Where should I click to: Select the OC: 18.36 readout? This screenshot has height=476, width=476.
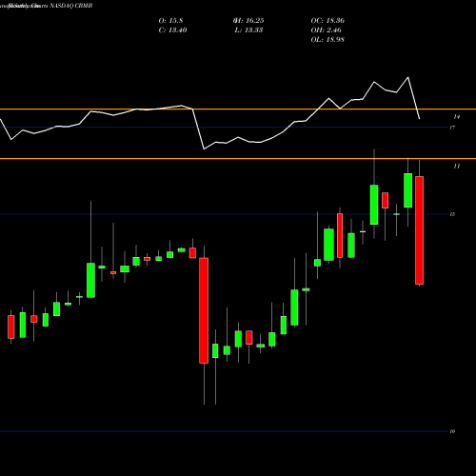tap(327, 21)
